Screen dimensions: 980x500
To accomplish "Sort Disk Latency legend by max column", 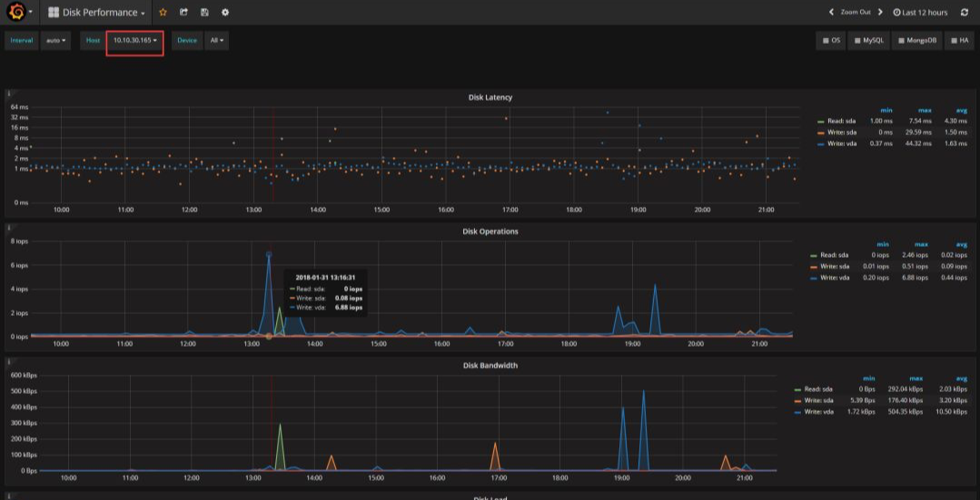I will click(925, 110).
